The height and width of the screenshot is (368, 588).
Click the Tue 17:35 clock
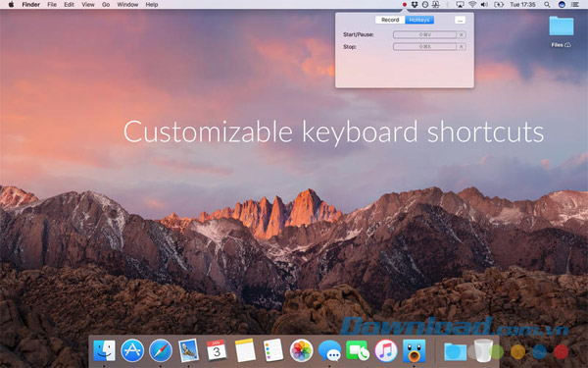(x=522, y=5)
